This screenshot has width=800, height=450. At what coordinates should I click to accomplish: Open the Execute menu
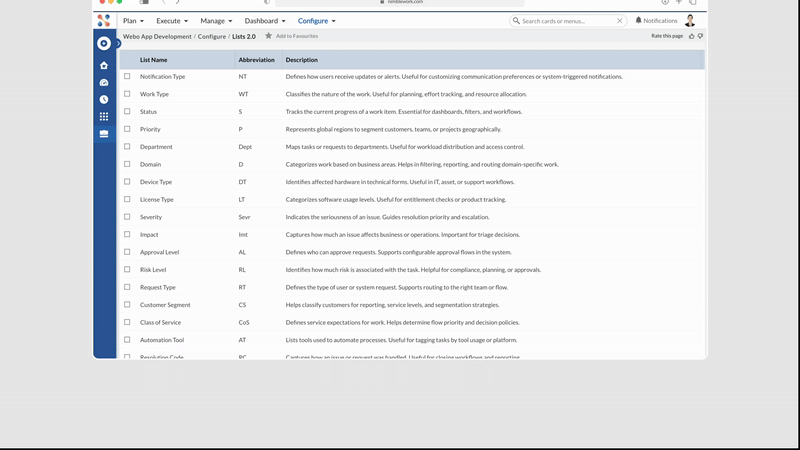click(172, 21)
